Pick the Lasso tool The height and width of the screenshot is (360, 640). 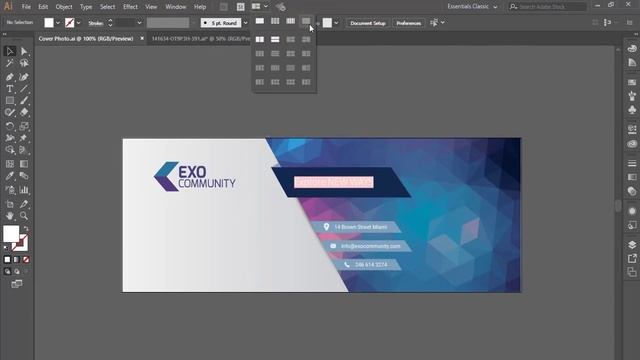[24, 63]
